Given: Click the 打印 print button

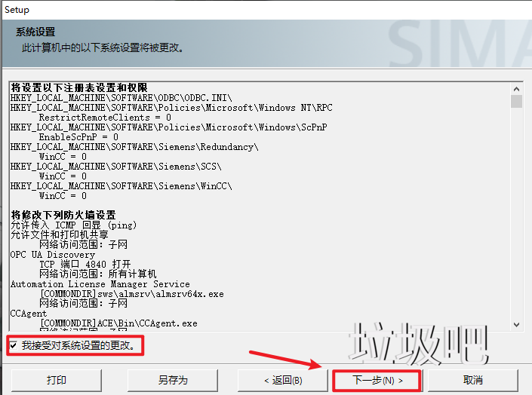Looking at the screenshot, I should coord(57,380).
